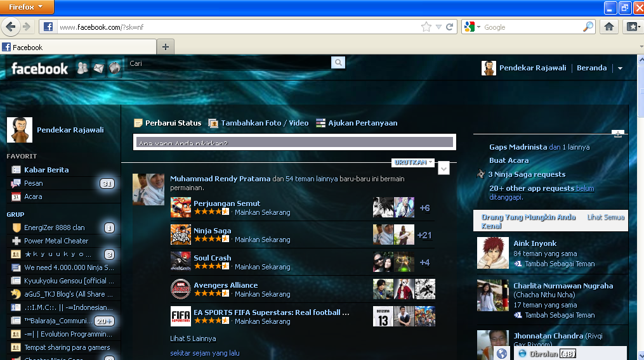Open the Firefox menu button
This screenshot has width=644, height=360.
(x=27, y=6)
